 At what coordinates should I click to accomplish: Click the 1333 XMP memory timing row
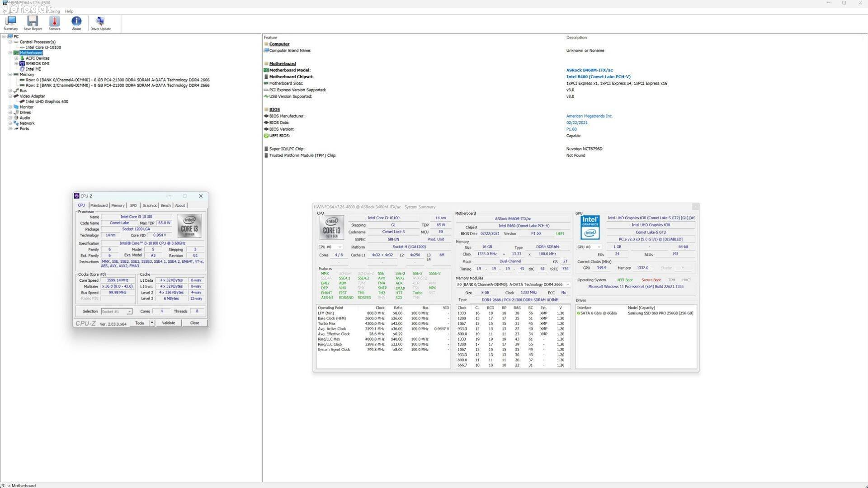coord(513,313)
